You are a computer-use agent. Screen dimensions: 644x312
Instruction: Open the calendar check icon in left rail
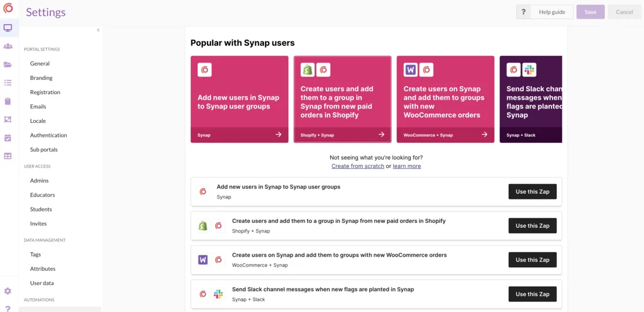[x=8, y=137]
